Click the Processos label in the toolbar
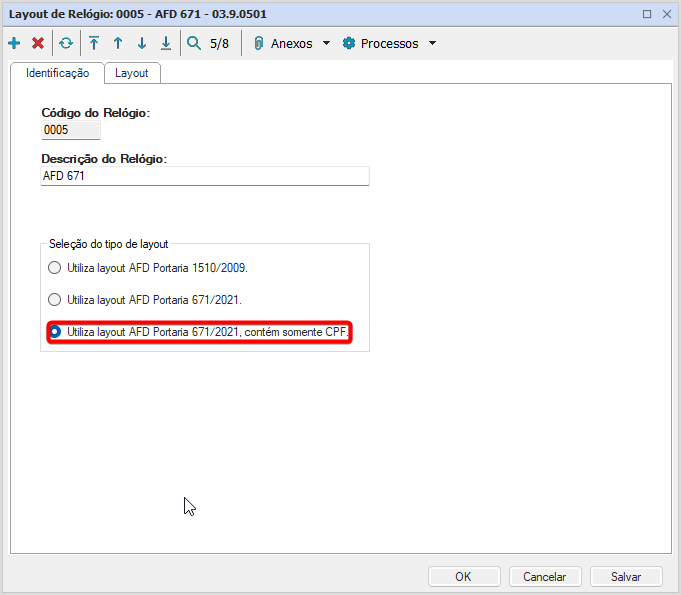Image resolution: width=681 pixels, height=595 pixels. [390, 43]
